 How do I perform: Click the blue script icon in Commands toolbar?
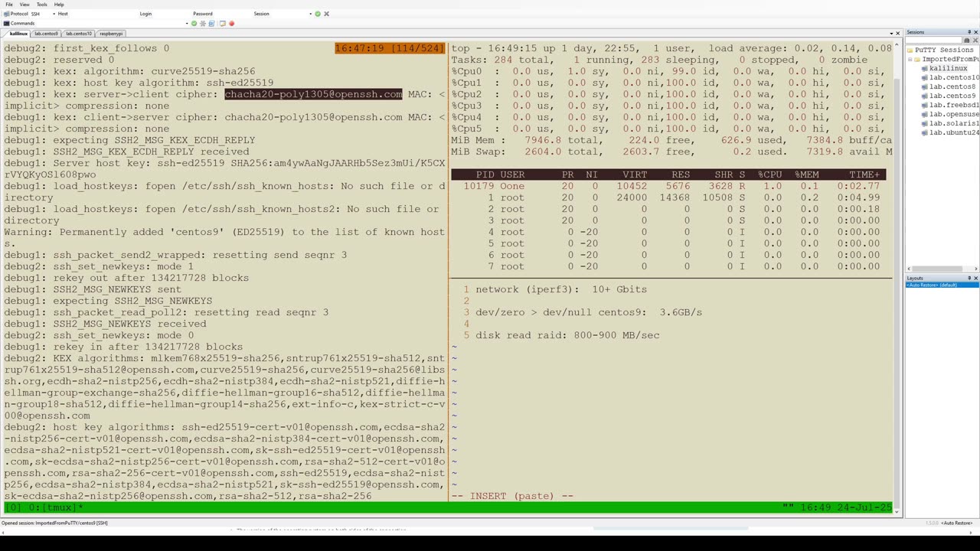(x=211, y=24)
